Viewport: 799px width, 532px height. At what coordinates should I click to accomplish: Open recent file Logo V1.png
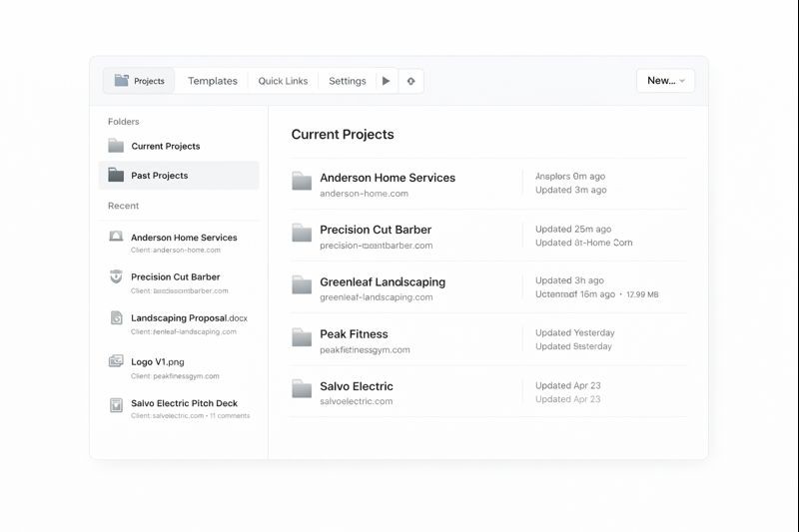179,367
